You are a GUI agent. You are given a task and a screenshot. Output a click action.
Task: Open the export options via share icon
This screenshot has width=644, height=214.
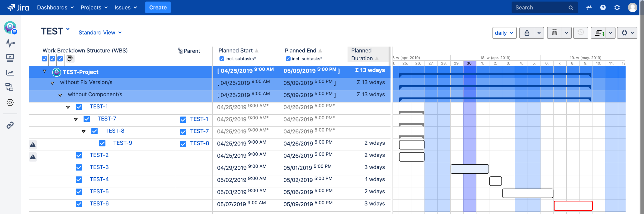[x=527, y=33]
